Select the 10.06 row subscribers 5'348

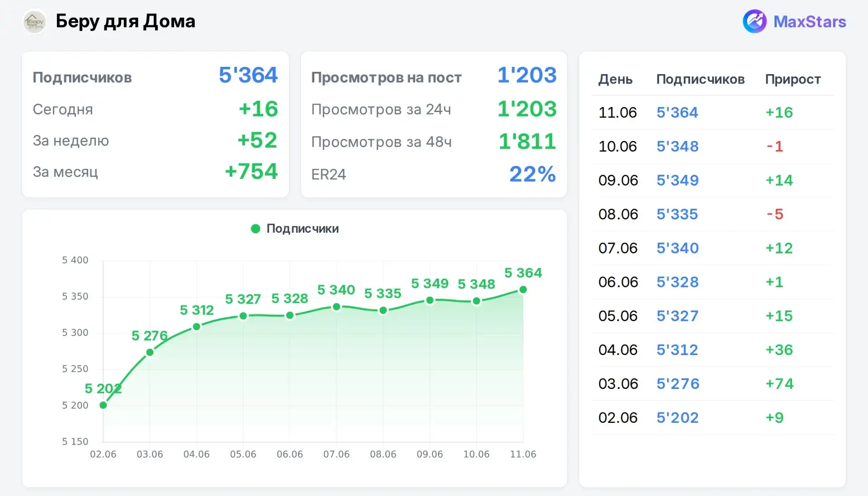pos(678,146)
